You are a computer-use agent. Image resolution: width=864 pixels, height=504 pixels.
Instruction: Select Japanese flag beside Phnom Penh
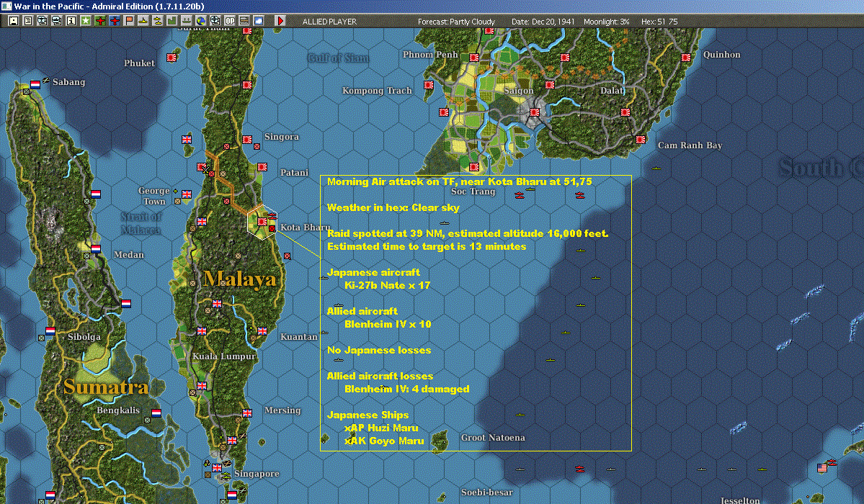click(x=474, y=58)
